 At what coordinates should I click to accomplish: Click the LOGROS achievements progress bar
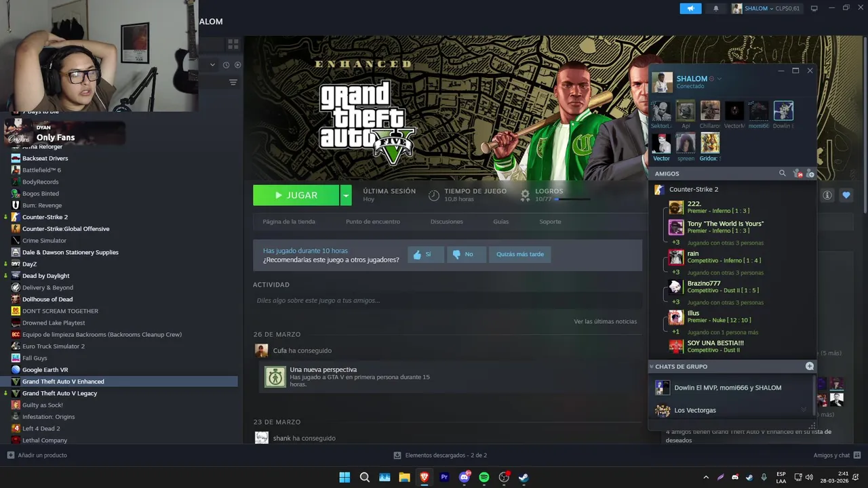[x=573, y=199]
